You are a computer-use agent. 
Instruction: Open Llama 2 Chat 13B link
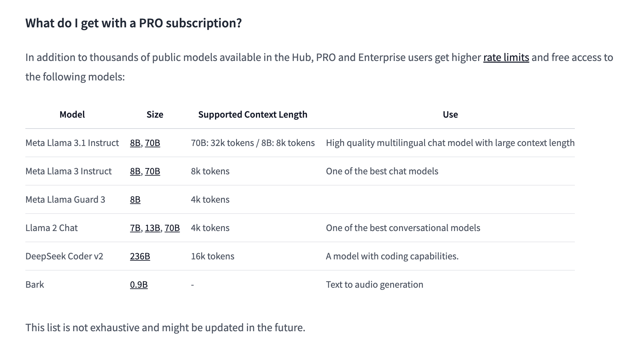pyautogui.click(x=152, y=228)
